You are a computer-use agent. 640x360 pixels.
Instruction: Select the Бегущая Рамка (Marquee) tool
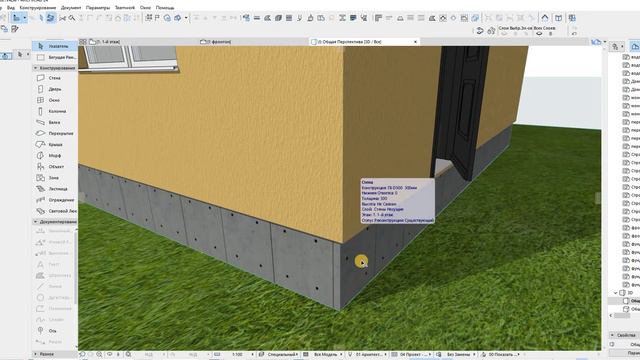click(x=55, y=57)
